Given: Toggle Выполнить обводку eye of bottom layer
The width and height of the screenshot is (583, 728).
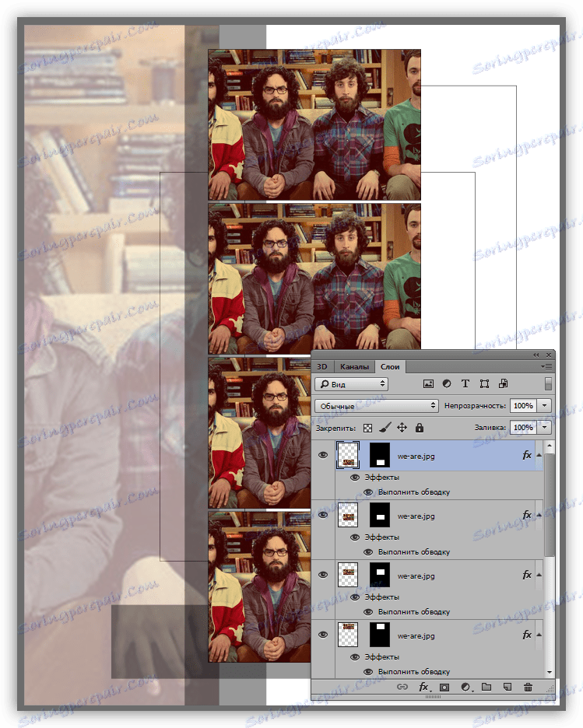Looking at the screenshot, I should click(x=368, y=672).
